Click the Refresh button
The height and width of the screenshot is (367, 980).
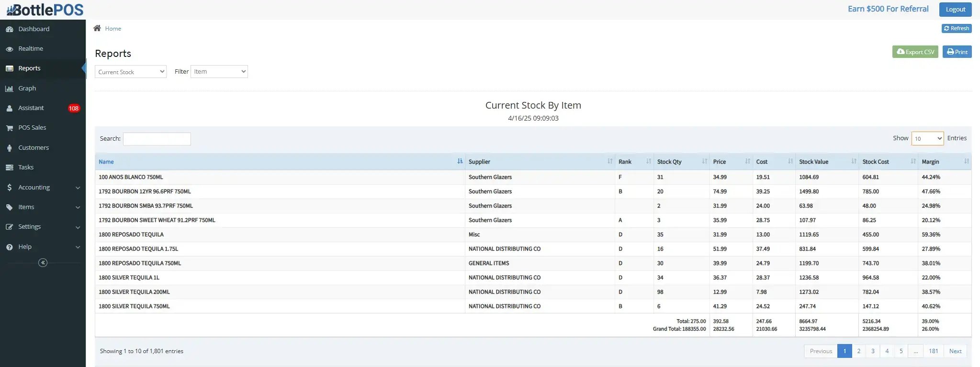957,28
